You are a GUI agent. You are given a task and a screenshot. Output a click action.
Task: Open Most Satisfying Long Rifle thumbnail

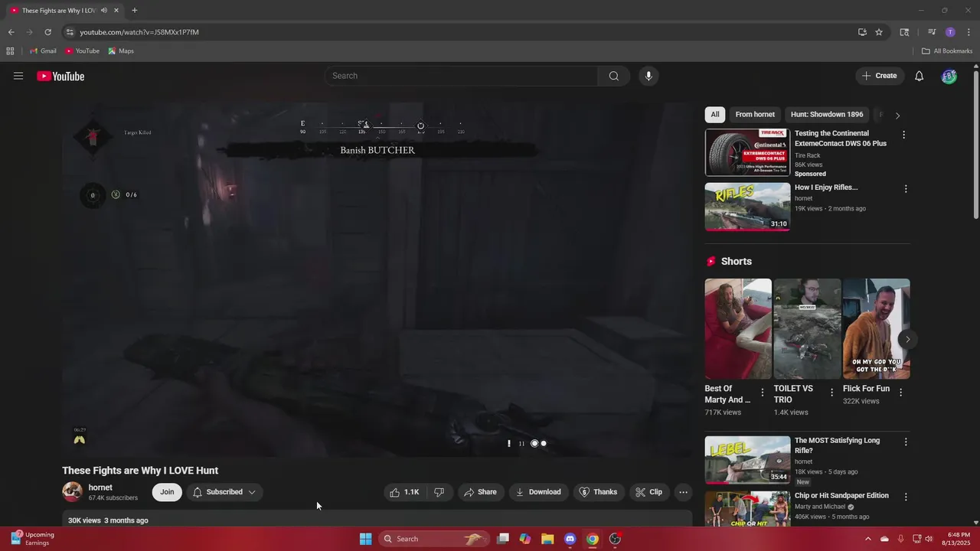coord(747,460)
